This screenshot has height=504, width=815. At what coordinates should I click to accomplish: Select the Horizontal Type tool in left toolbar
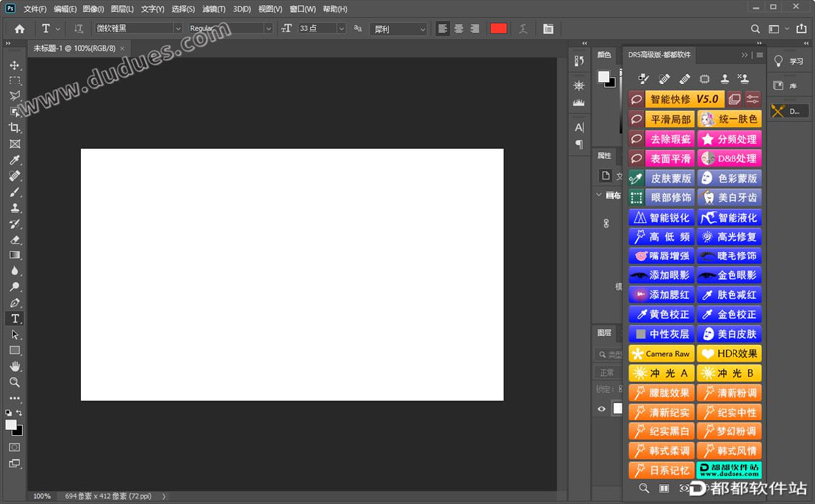(15, 319)
